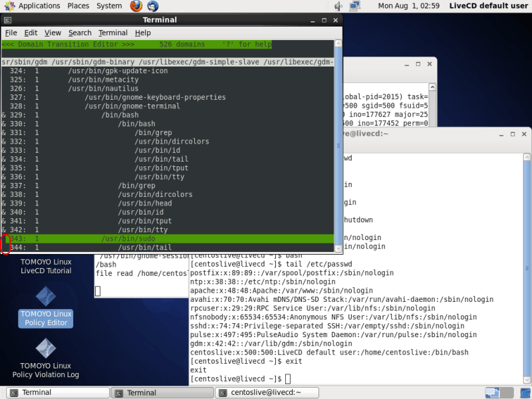Select domain row 330 /bin/bash
The image size is (532, 399).
[168, 124]
